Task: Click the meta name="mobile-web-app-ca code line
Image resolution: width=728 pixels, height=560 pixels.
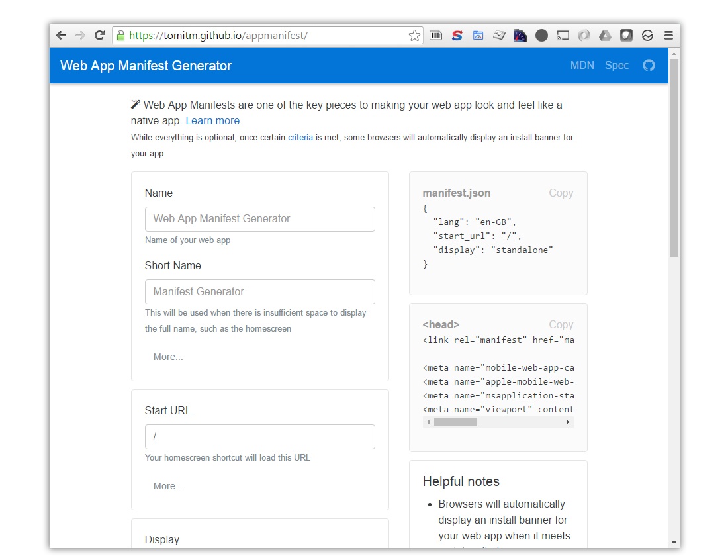Action: [498, 368]
